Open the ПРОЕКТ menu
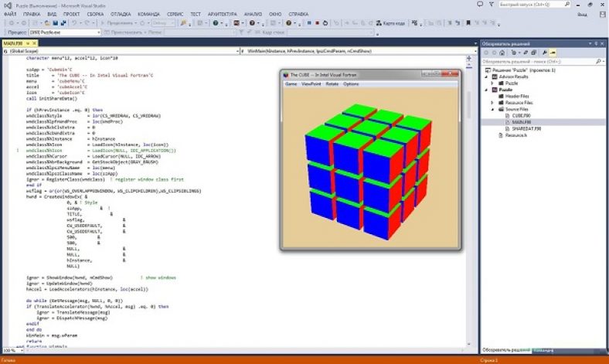 [71, 14]
